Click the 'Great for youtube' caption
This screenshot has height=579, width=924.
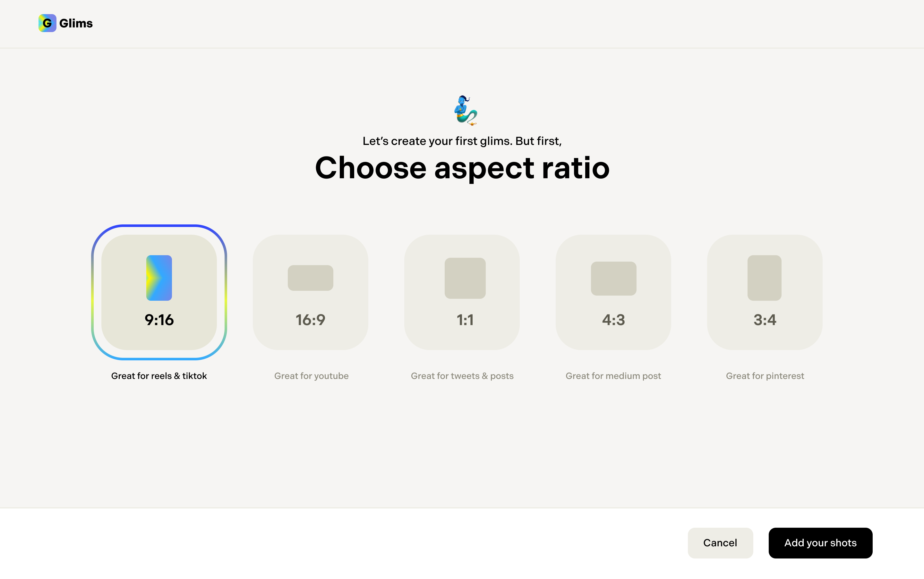pos(311,376)
